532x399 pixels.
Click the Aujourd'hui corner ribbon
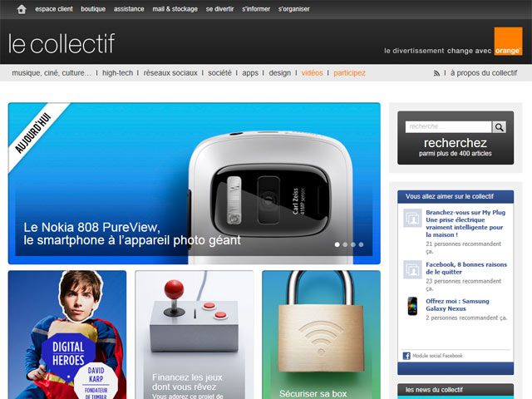click(x=33, y=133)
